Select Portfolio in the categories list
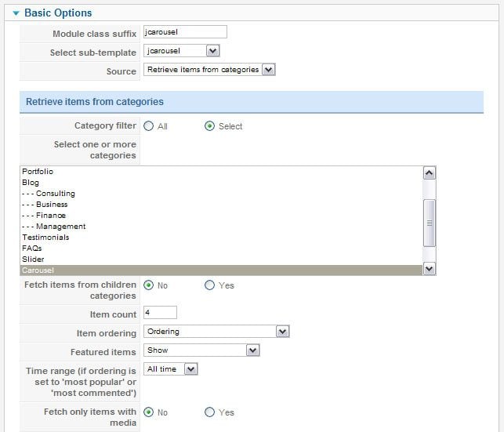504x432 pixels. [38, 172]
